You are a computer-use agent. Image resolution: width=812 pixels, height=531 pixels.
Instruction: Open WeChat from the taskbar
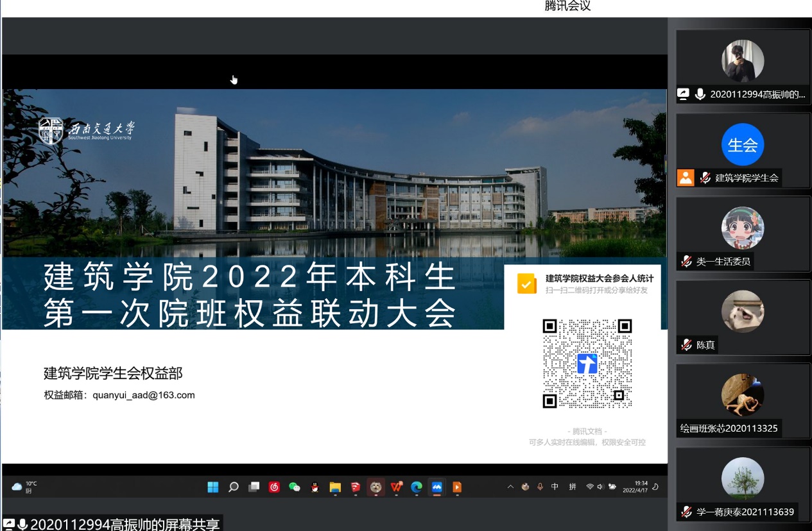coord(295,487)
